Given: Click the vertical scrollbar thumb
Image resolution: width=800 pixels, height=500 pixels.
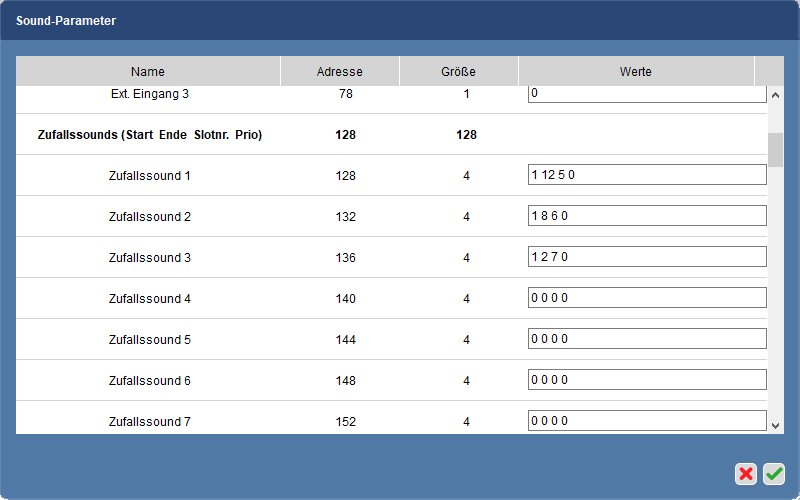Looking at the screenshot, I should point(776,150).
